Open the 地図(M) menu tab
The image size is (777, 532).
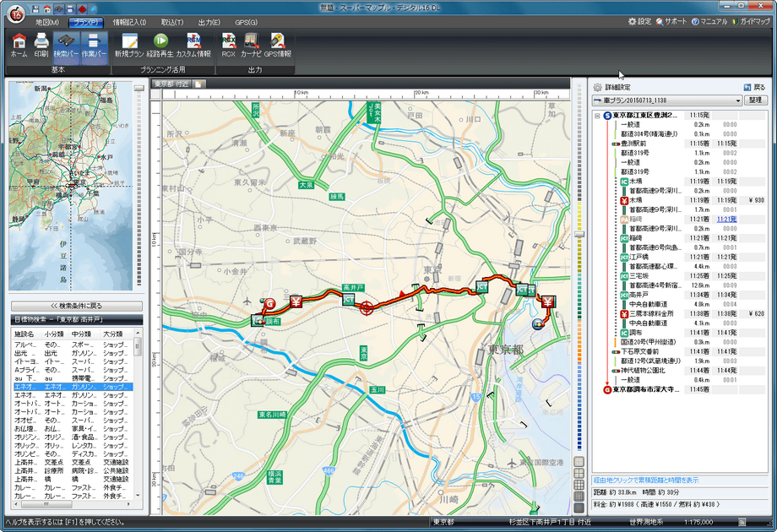pos(47,22)
